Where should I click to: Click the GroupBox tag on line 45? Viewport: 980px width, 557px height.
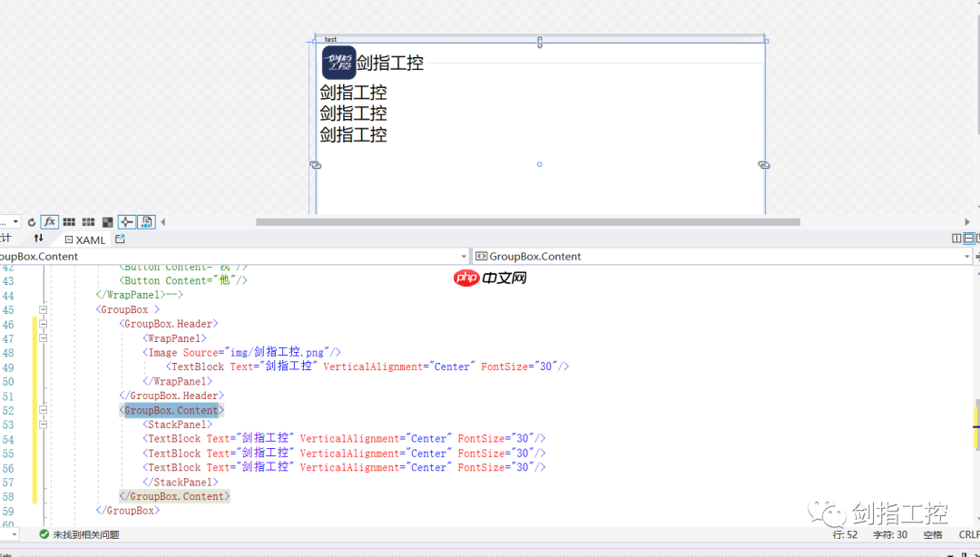tap(128, 309)
